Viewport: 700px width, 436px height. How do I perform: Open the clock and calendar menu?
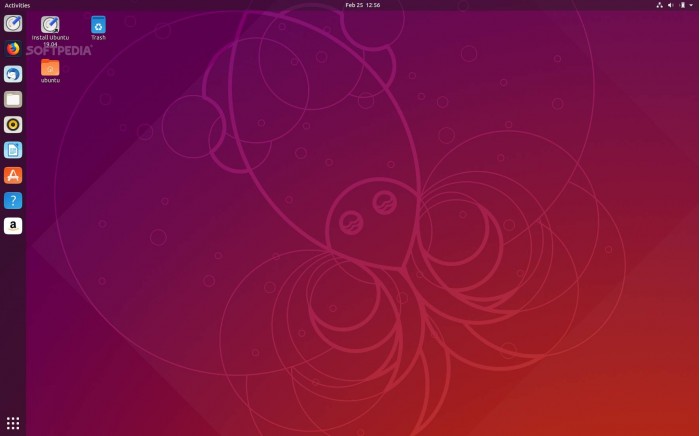pos(362,5)
